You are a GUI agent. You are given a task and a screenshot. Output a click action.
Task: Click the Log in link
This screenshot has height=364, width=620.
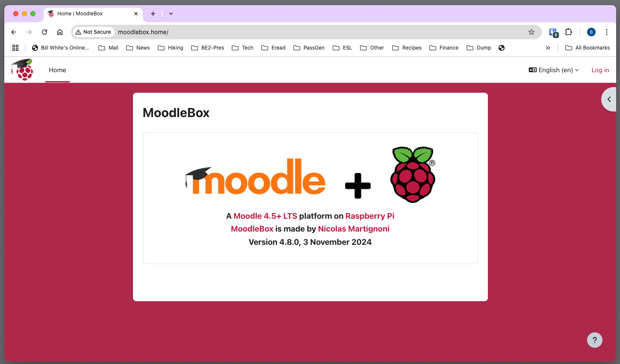600,70
